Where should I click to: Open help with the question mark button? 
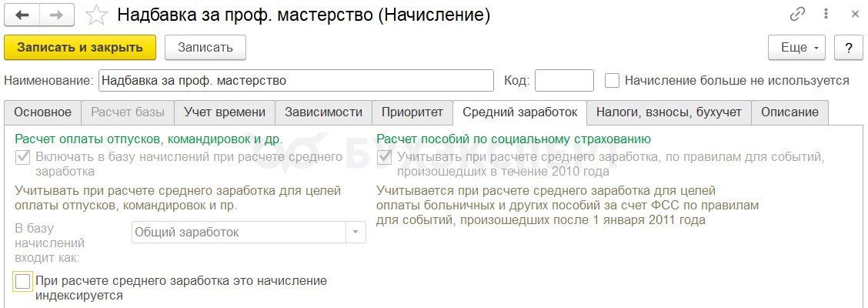(x=849, y=48)
